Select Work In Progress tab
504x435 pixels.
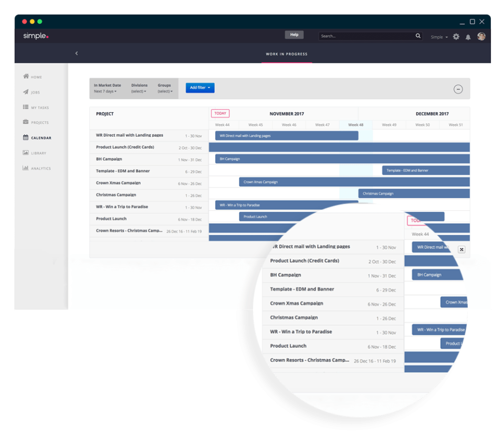287,54
